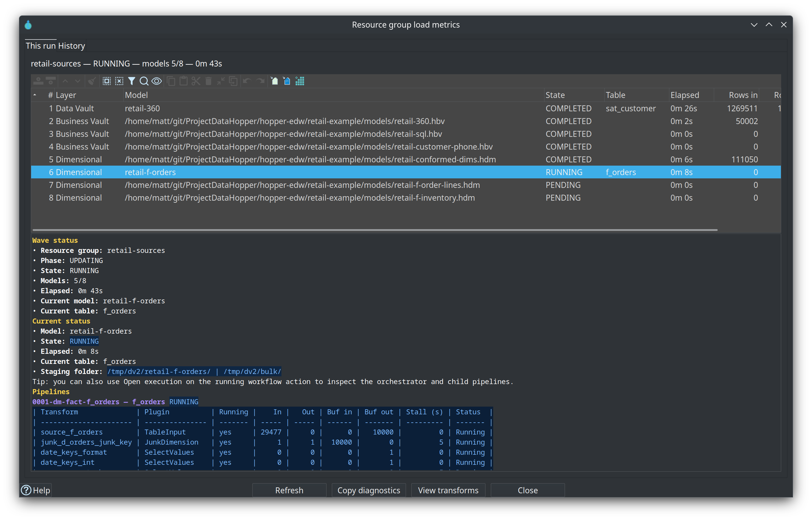Select the This run tab
Viewport: 812px width, 520px height.
click(x=41, y=46)
